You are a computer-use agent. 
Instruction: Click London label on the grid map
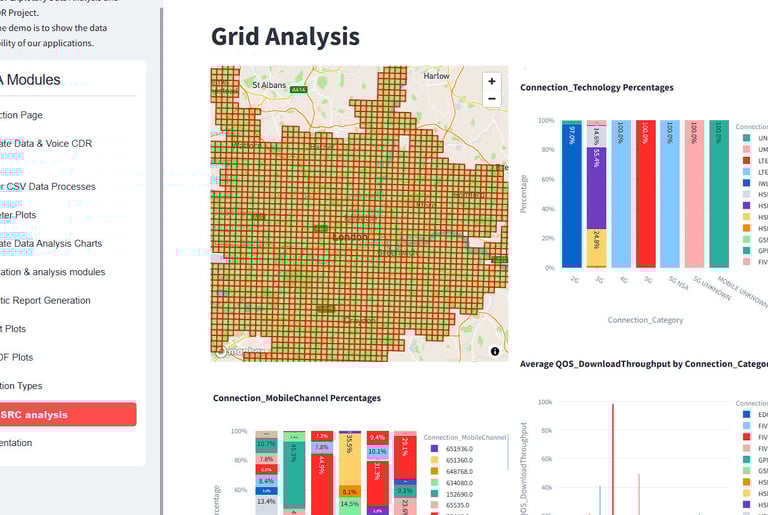coord(350,237)
